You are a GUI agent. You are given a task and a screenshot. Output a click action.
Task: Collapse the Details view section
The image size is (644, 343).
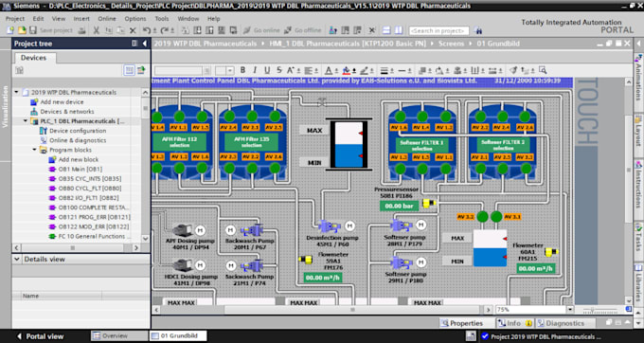(17, 260)
